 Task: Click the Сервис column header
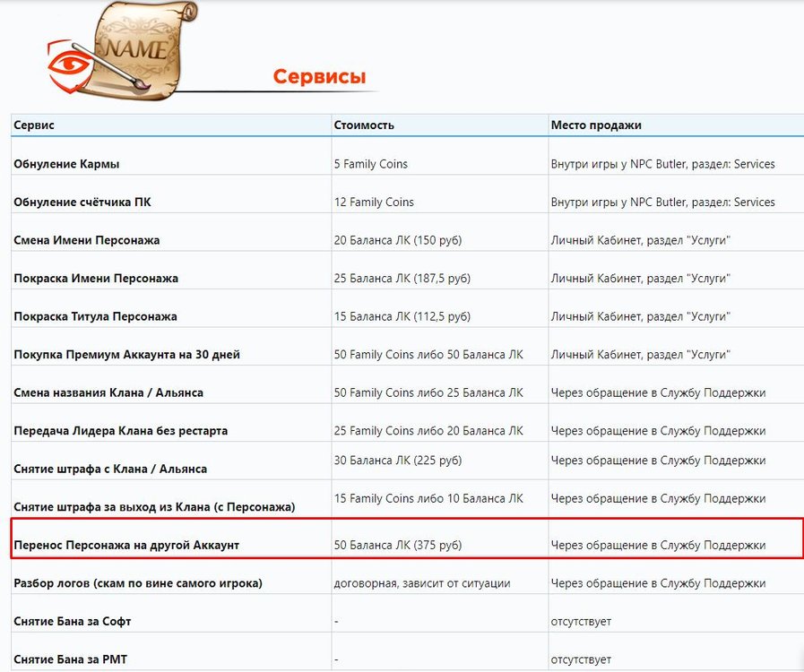point(34,125)
